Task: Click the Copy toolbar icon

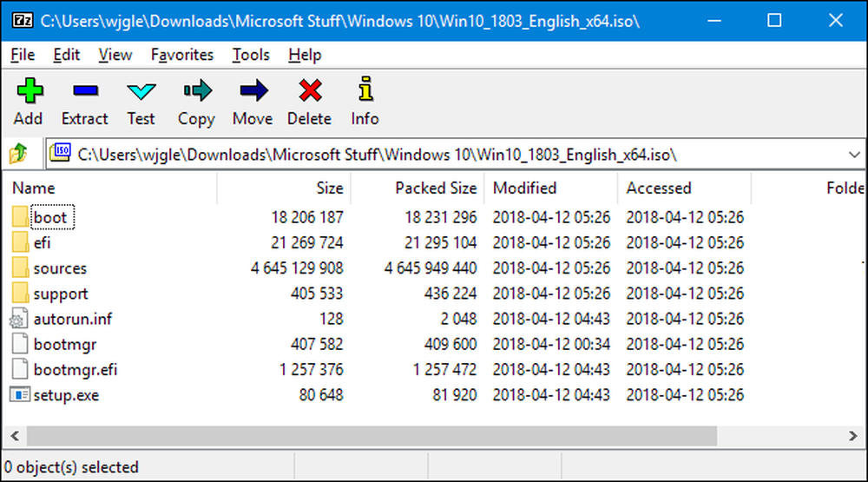Action: pyautogui.click(x=198, y=90)
